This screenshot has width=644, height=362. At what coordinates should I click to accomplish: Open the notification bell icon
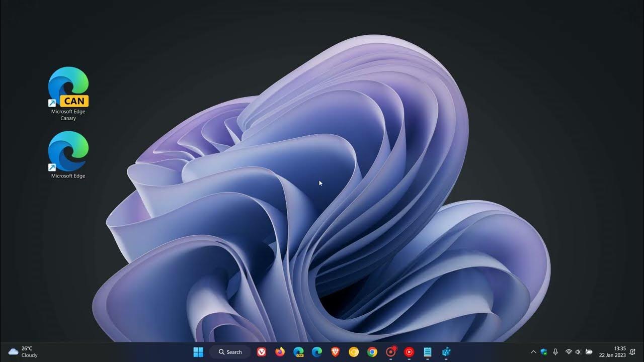point(632,352)
